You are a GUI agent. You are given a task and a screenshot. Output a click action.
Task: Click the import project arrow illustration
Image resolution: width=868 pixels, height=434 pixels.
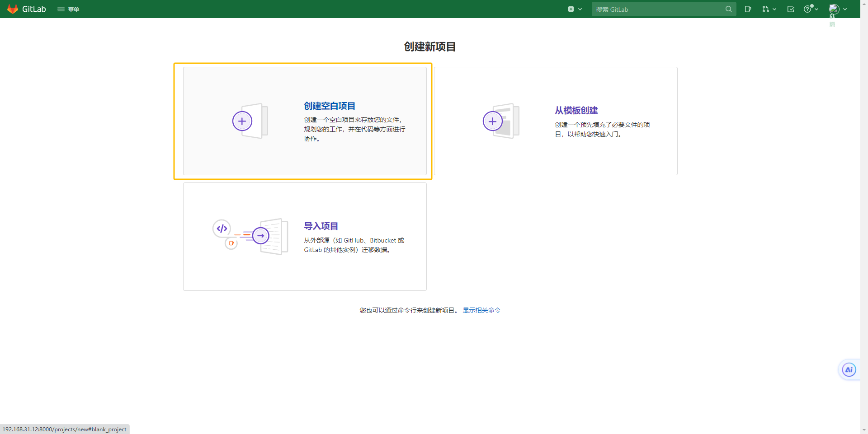(261, 236)
